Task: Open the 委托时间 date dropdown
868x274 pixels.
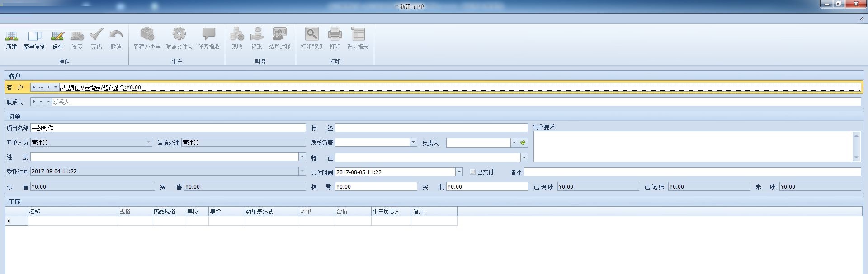Action: 302,171
